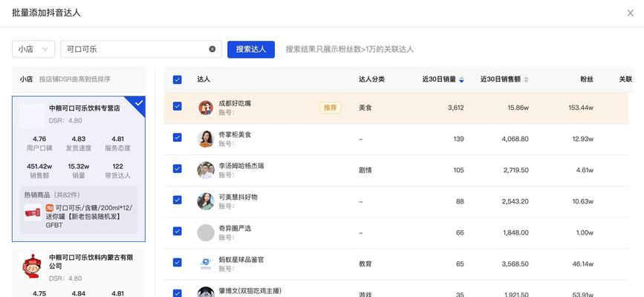
Task: Click the Coca-Cola mascot shop logo
Action: tap(32, 267)
